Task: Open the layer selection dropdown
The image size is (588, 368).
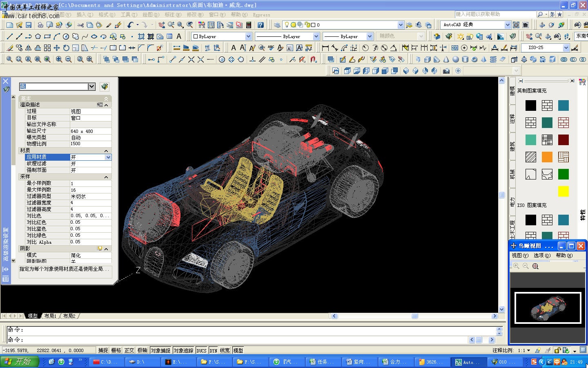Action: pyautogui.click(x=401, y=25)
